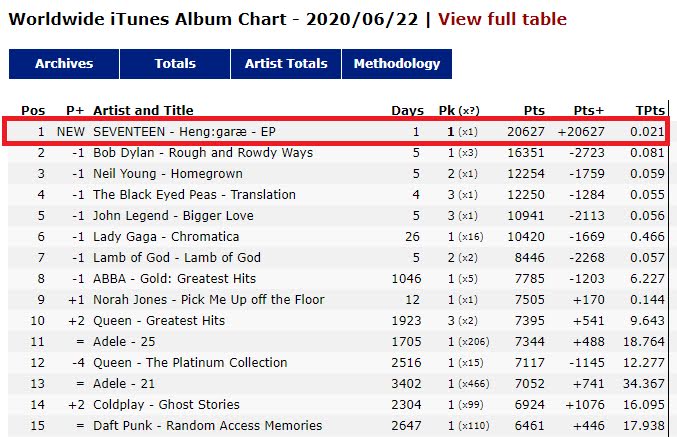Screen dimensions: 677x437
Task: Open the Methodology tab
Action: pyautogui.click(x=397, y=64)
